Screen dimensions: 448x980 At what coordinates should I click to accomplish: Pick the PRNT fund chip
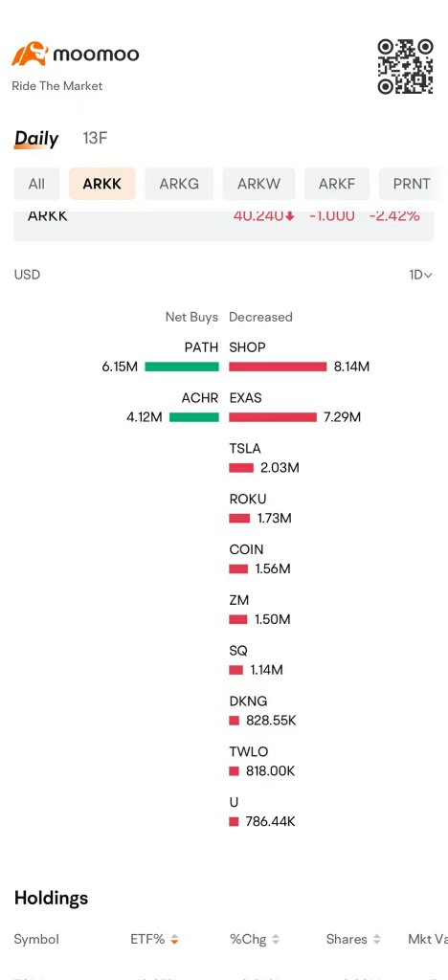pos(412,184)
